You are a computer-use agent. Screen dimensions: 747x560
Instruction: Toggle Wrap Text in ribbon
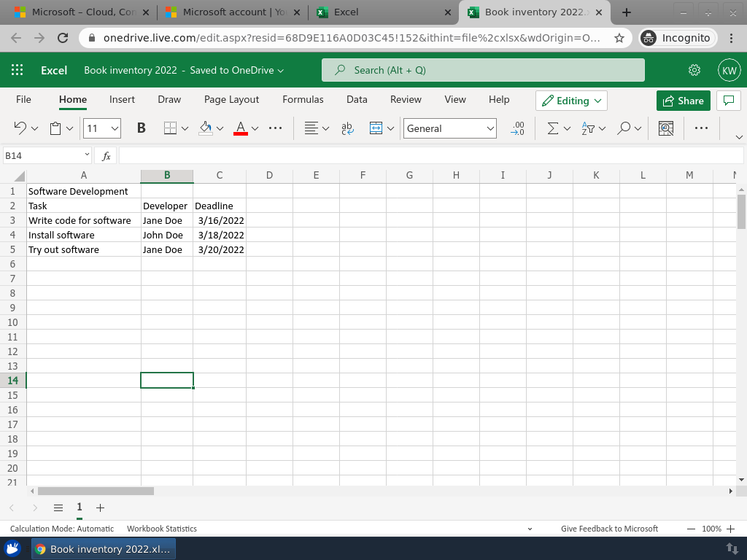pyautogui.click(x=347, y=128)
